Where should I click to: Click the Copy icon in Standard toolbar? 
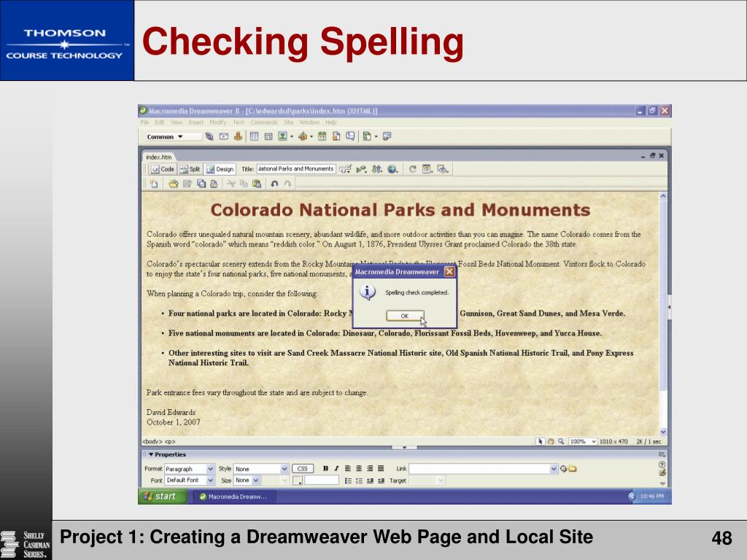[x=244, y=184]
